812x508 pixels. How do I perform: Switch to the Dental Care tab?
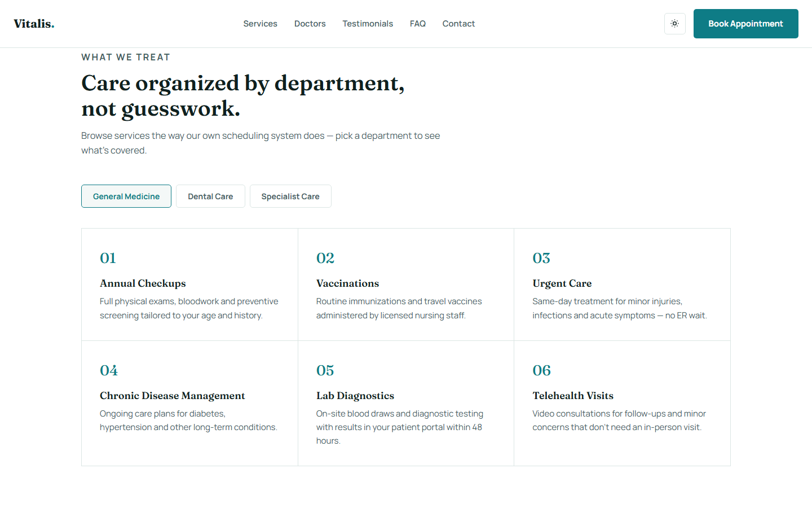[x=210, y=196]
